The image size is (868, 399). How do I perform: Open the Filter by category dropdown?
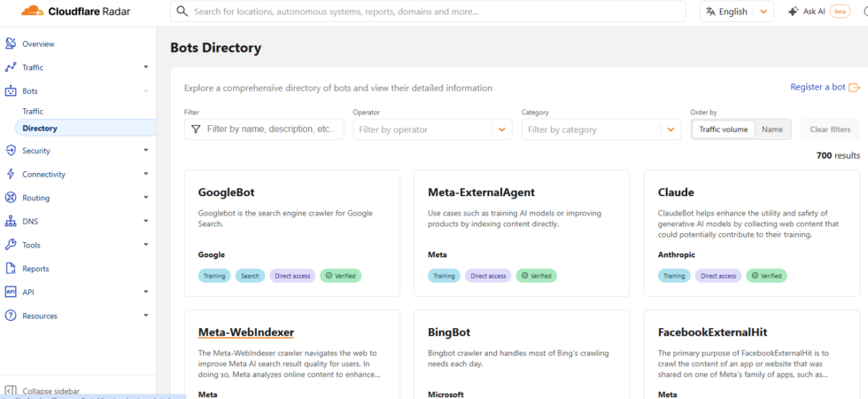click(601, 129)
